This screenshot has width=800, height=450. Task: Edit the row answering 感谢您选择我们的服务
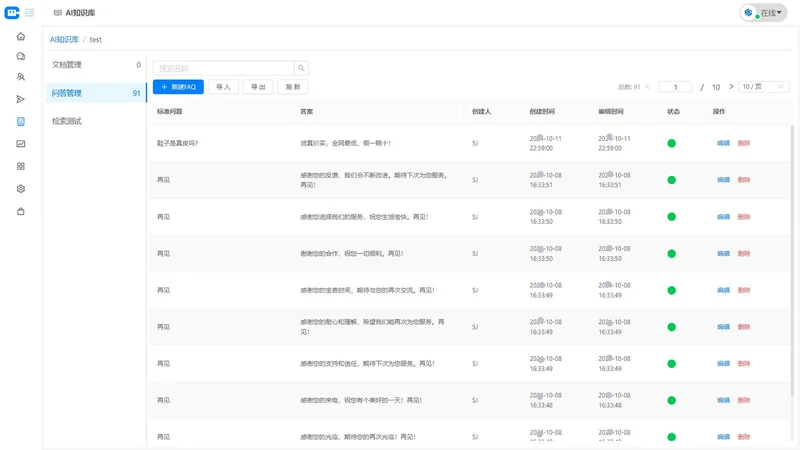click(723, 217)
